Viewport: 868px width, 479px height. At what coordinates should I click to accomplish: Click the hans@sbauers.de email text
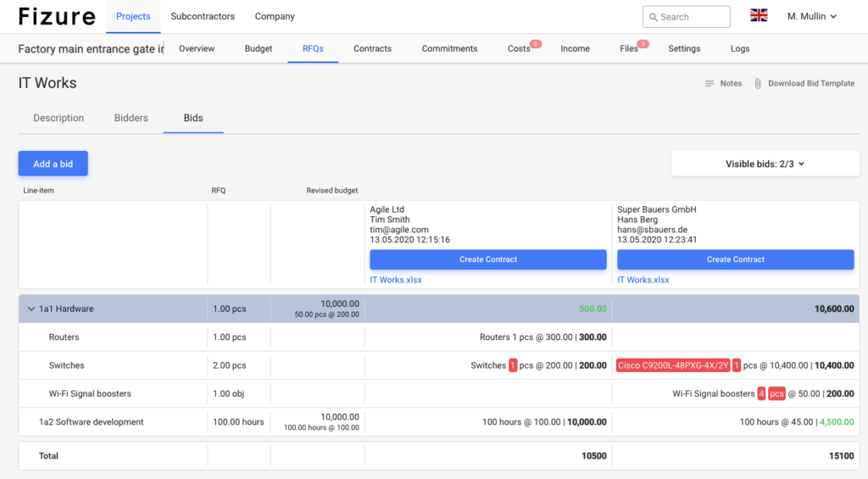pyautogui.click(x=652, y=230)
